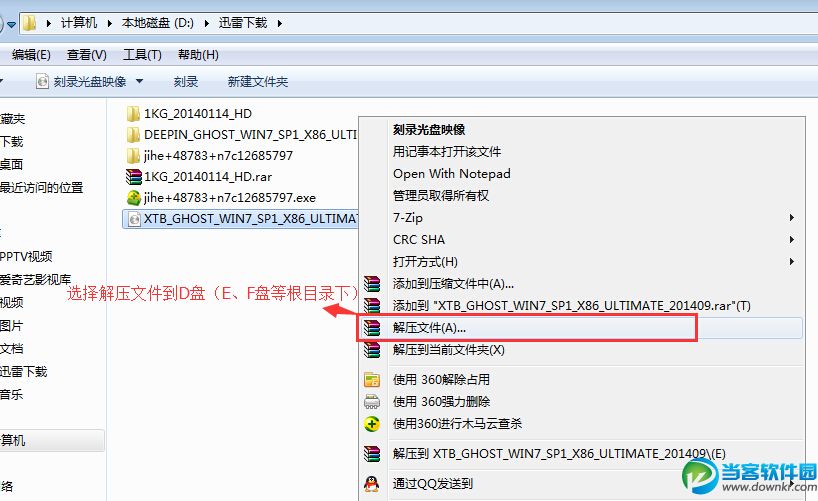Open the 帮助(H) menu
This screenshot has width=818, height=501.
(198, 55)
